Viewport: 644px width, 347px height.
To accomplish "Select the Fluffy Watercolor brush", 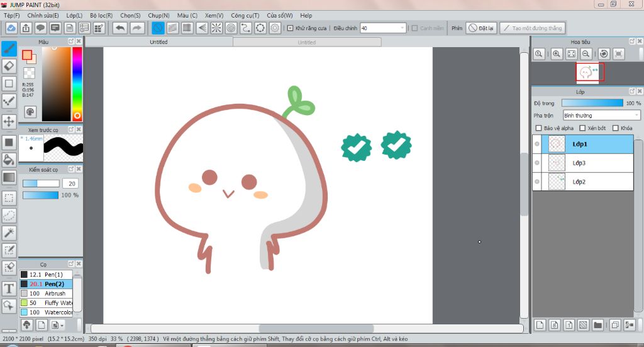I will [x=46, y=302].
